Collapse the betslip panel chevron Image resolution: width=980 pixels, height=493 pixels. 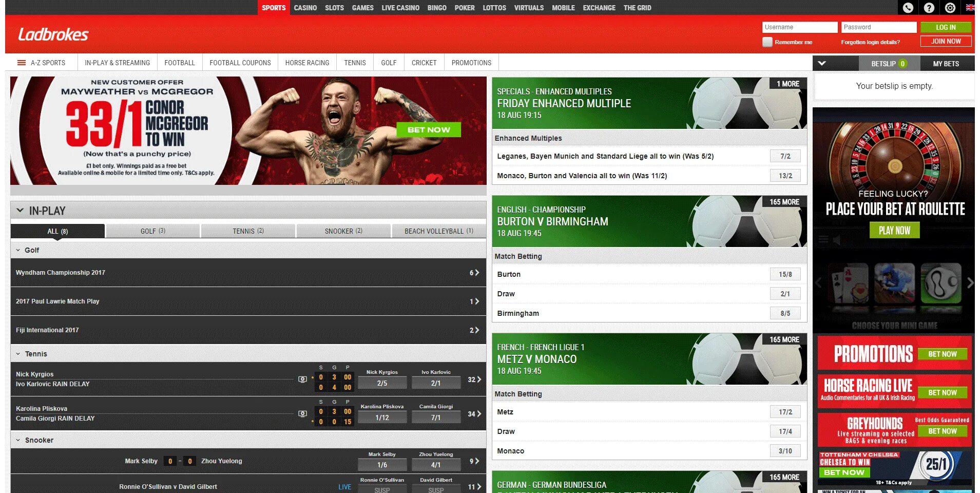click(x=822, y=63)
